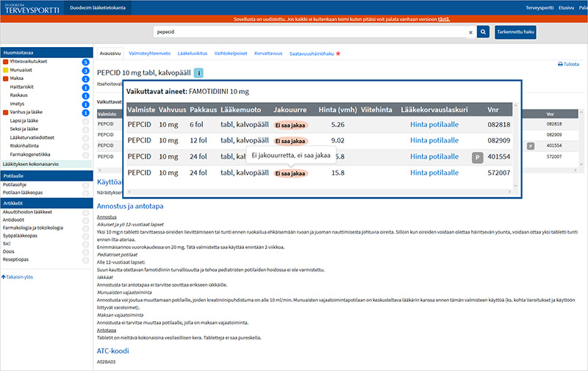Image resolution: width=588 pixels, height=371 pixels.
Task: Switch to the Valmisteyhteenveto tab
Action: point(150,54)
